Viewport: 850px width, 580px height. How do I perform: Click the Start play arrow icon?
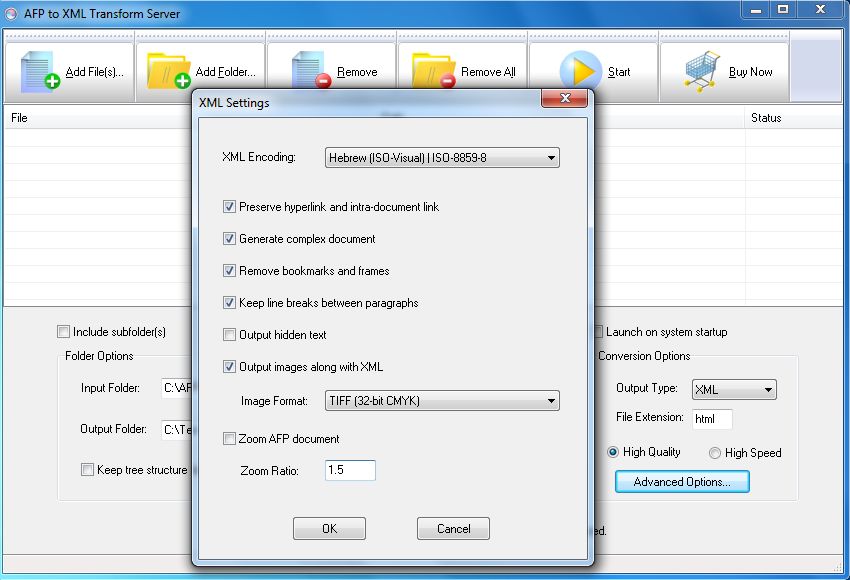581,70
